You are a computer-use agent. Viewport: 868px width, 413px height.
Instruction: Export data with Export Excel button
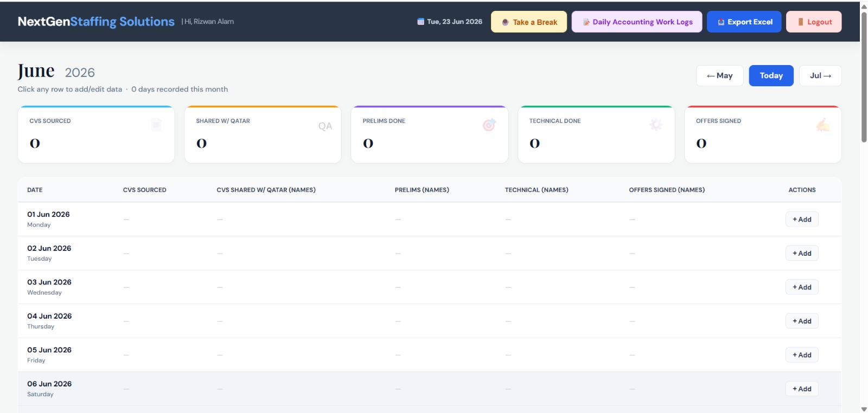744,22
